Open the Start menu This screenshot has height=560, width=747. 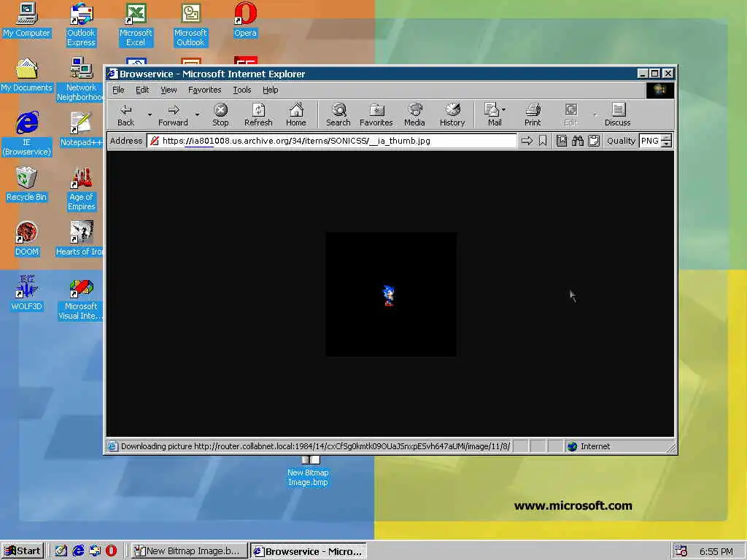coord(23,551)
